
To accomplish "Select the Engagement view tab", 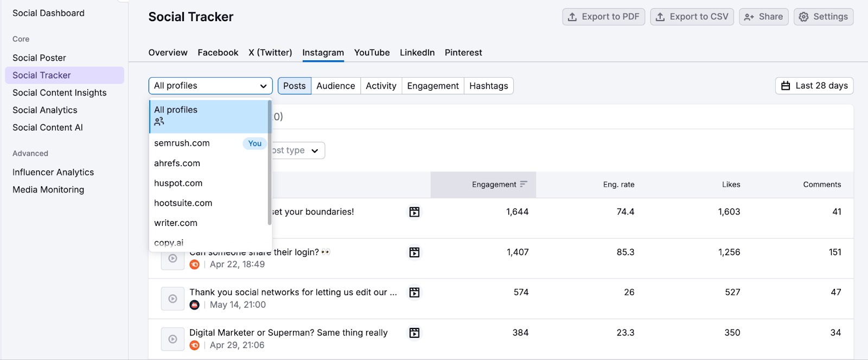I will (x=433, y=86).
